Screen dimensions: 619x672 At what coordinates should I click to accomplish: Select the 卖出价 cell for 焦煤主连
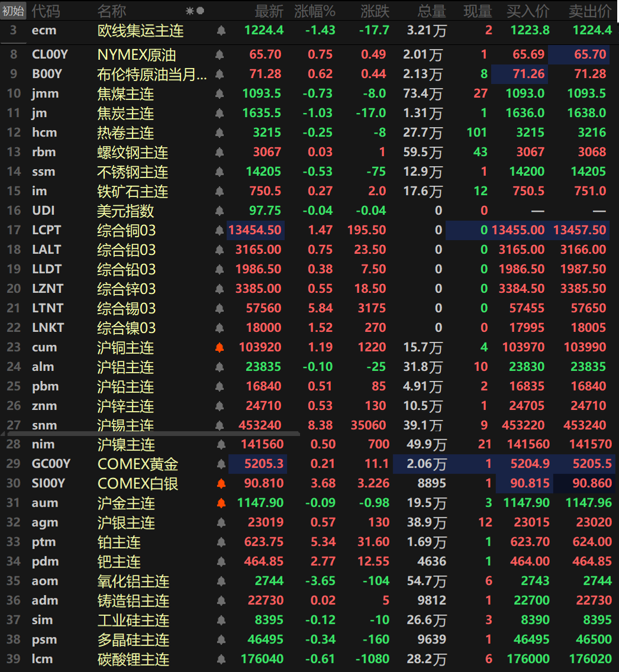click(586, 94)
